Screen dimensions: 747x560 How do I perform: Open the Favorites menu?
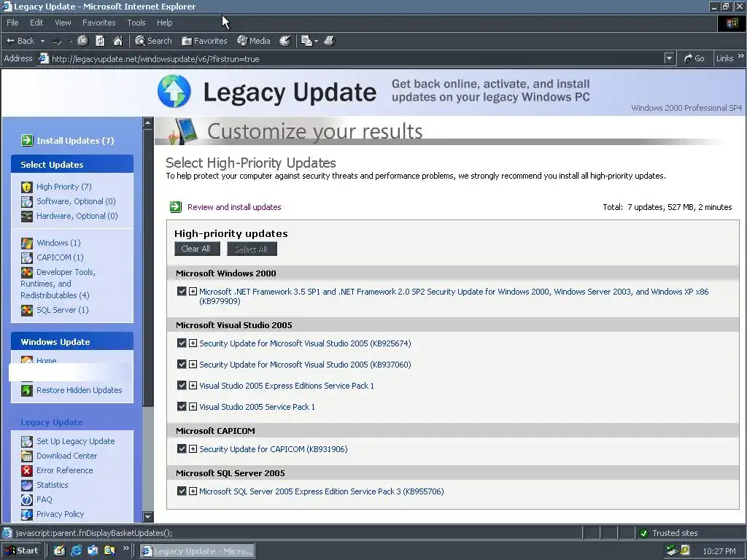click(99, 23)
